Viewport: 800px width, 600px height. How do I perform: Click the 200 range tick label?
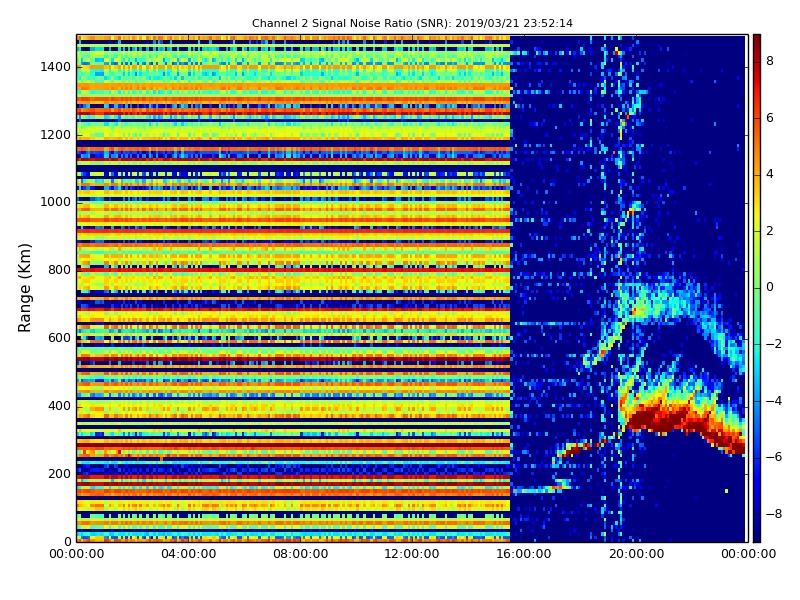pyautogui.click(x=59, y=473)
